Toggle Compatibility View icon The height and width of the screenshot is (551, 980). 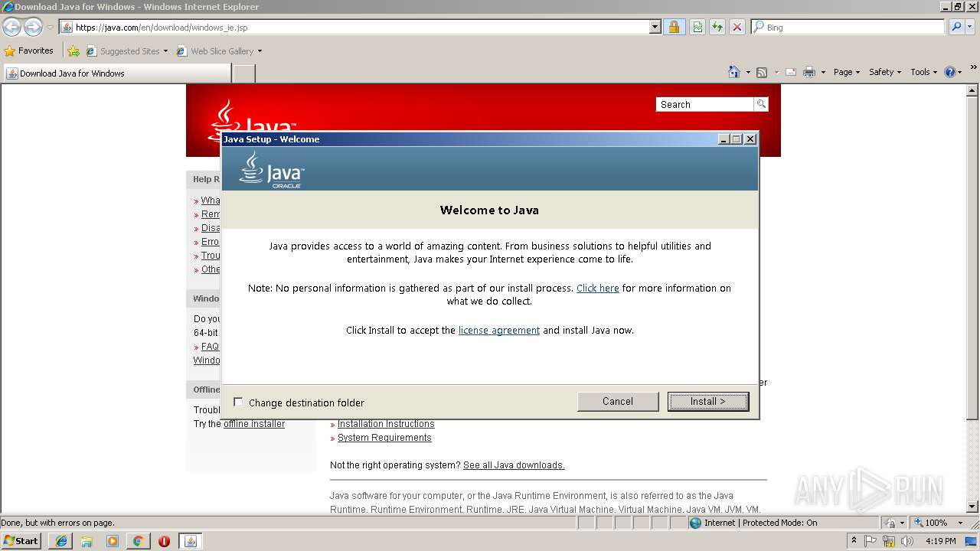click(697, 27)
